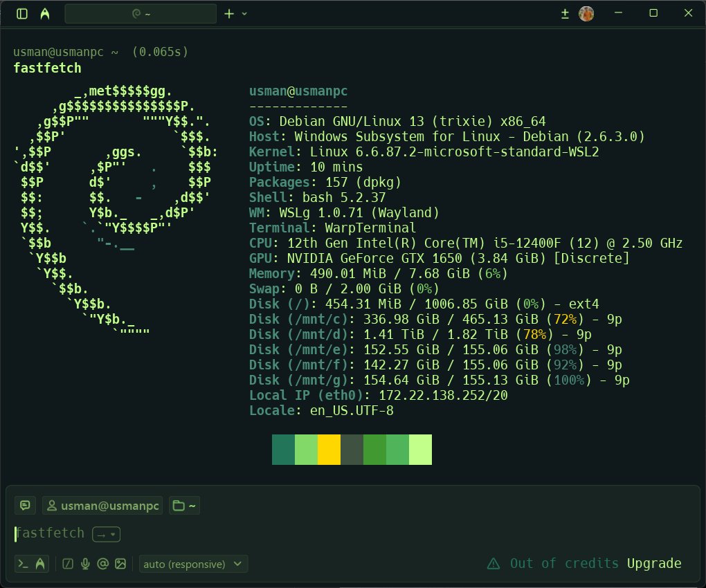This screenshot has width=706, height=588.
Task: Minimize the Warp window
Action: [618, 13]
